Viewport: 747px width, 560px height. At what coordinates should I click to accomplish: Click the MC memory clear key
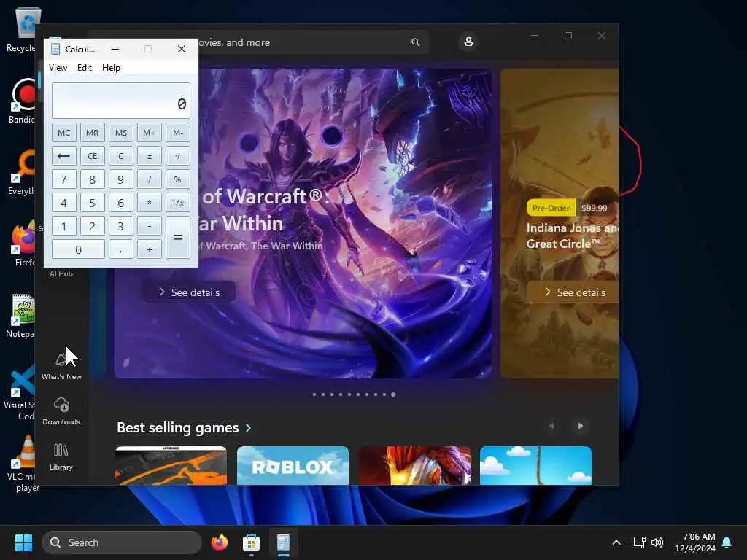[64, 133]
